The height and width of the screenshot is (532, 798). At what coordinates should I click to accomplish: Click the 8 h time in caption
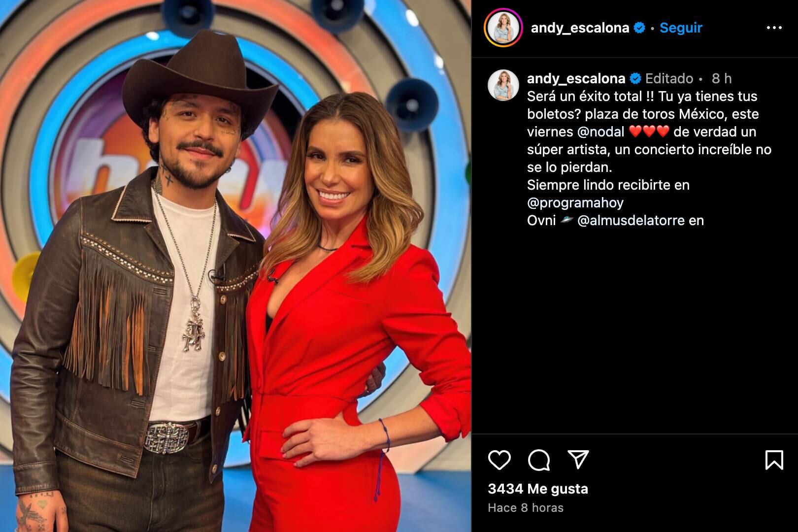pyautogui.click(x=722, y=78)
